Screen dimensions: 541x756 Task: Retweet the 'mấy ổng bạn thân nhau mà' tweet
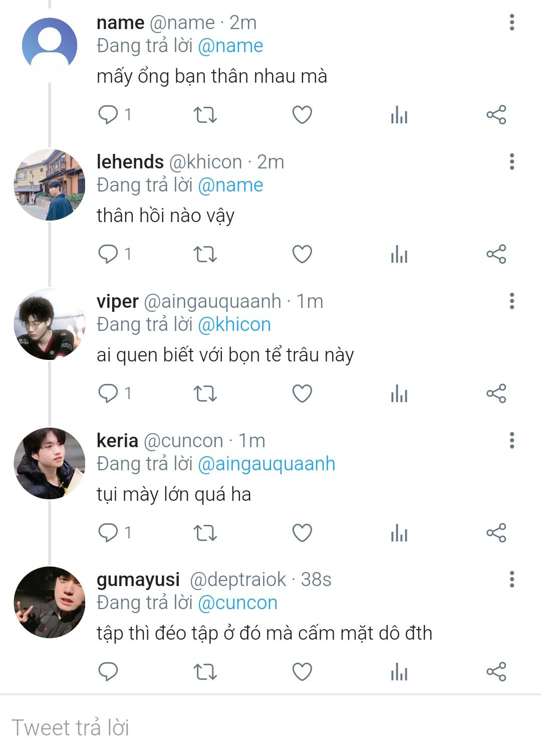click(x=205, y=115)
